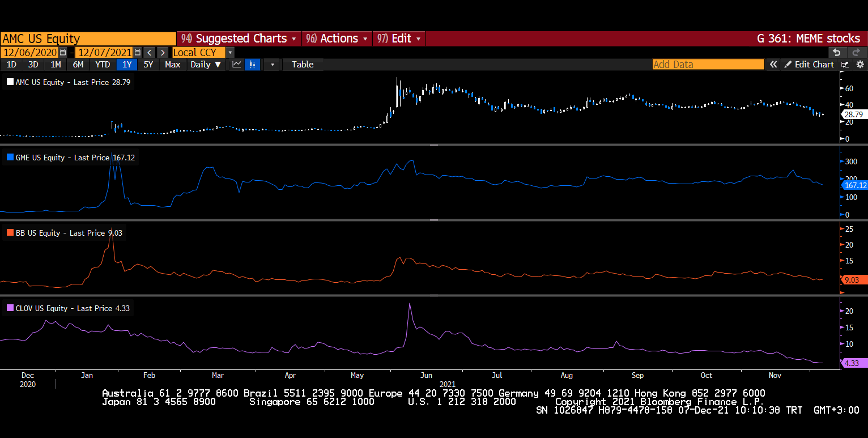This screenshot has width=868, height=438.
Task: Open the annotations edit icon
Action: [x=845, y=65]
